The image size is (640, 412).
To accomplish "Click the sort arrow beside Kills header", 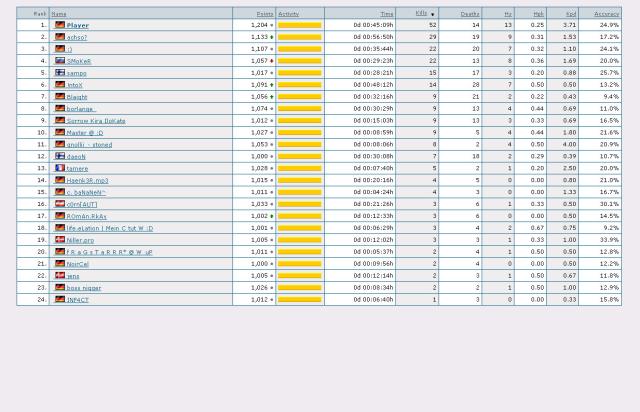I will 433,14.
